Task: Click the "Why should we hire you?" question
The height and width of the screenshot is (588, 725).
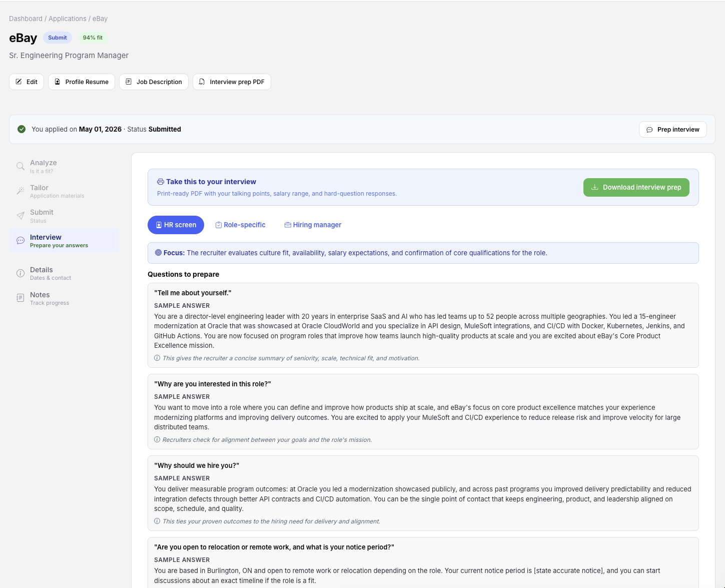Action: click(197, 465)
